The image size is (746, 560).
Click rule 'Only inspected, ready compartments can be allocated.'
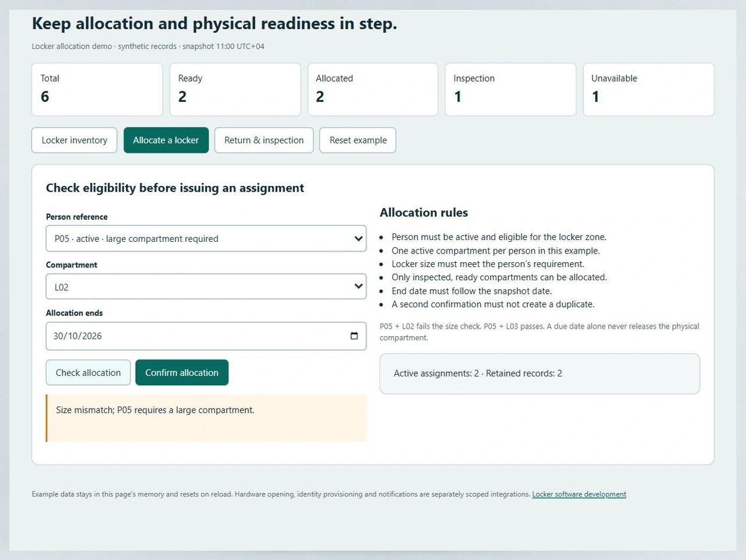click(x=499, y=277)
